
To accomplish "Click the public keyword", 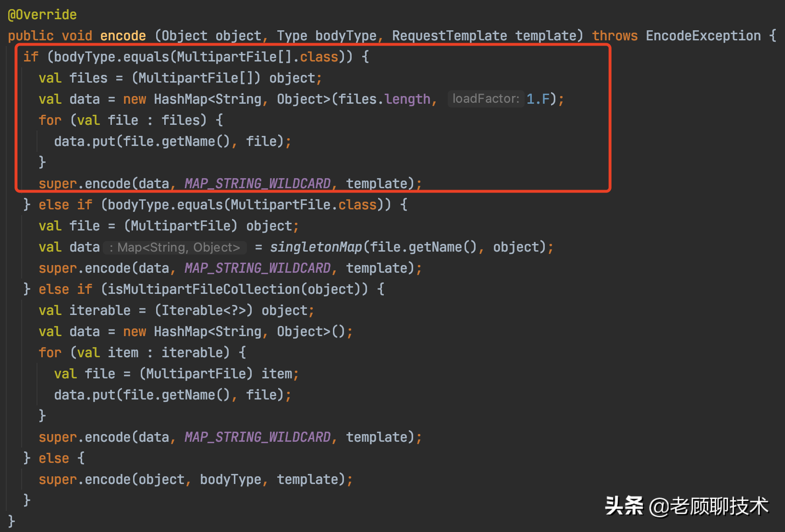I will (31, 36).
